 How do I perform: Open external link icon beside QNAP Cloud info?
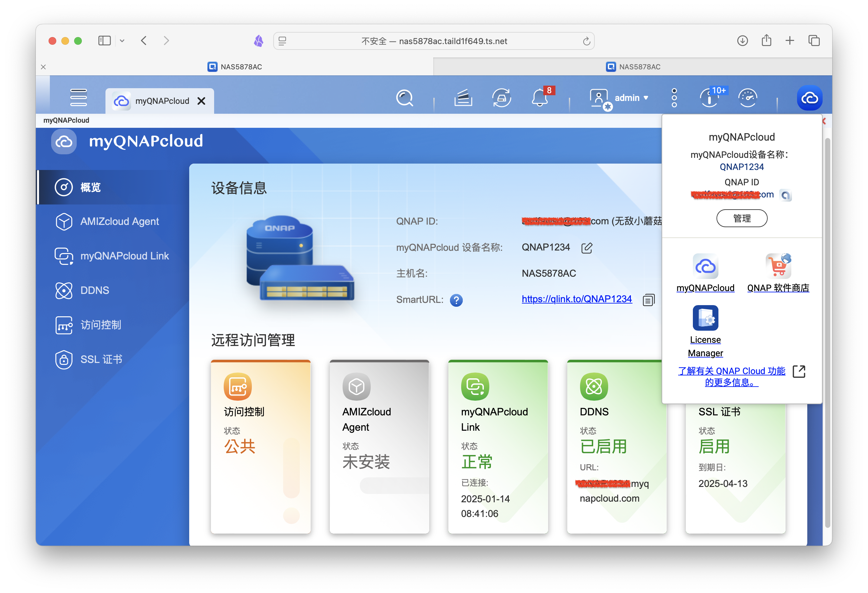pos(799,371)
